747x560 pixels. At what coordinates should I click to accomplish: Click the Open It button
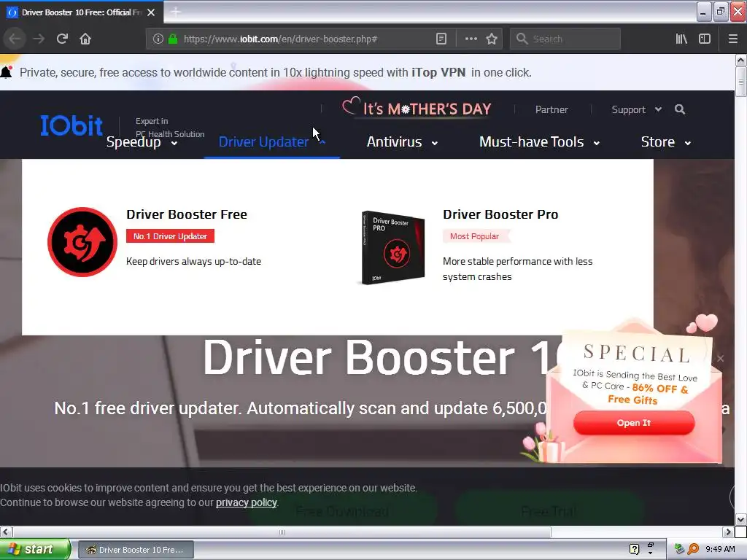pyautogui.click(x=634, y=422)
